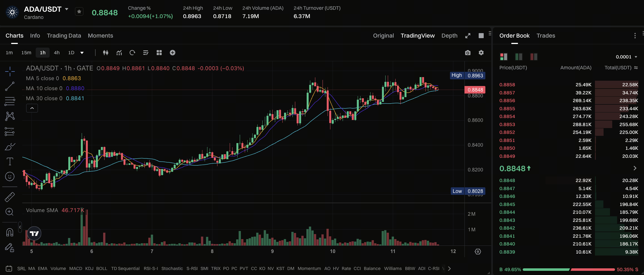
Task: Switch chart view to Depth
Action: click(x=449, y=36)
